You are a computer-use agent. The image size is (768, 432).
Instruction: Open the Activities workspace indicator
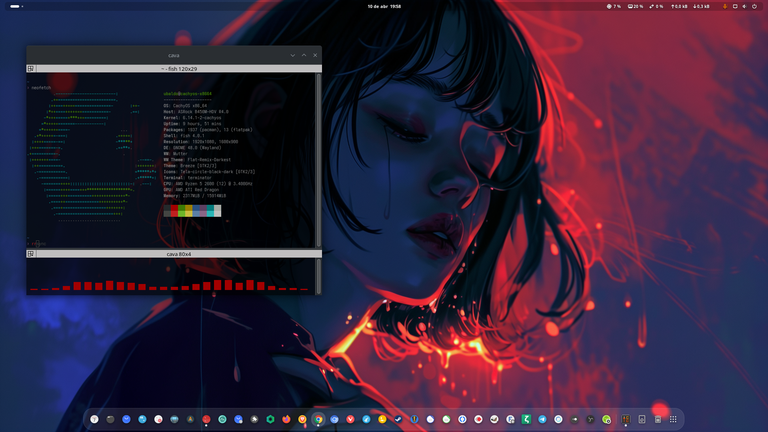click(x=17, y=6)
